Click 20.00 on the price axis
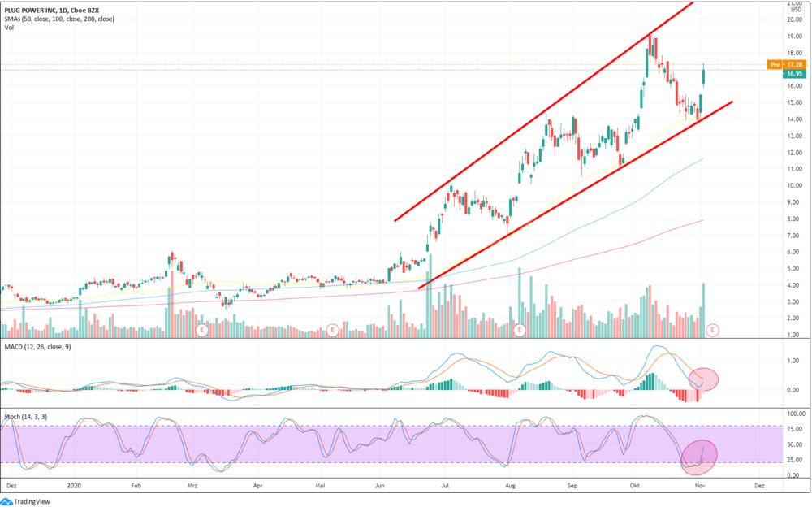This screenshot has width=812, height=511. [794, 19]
